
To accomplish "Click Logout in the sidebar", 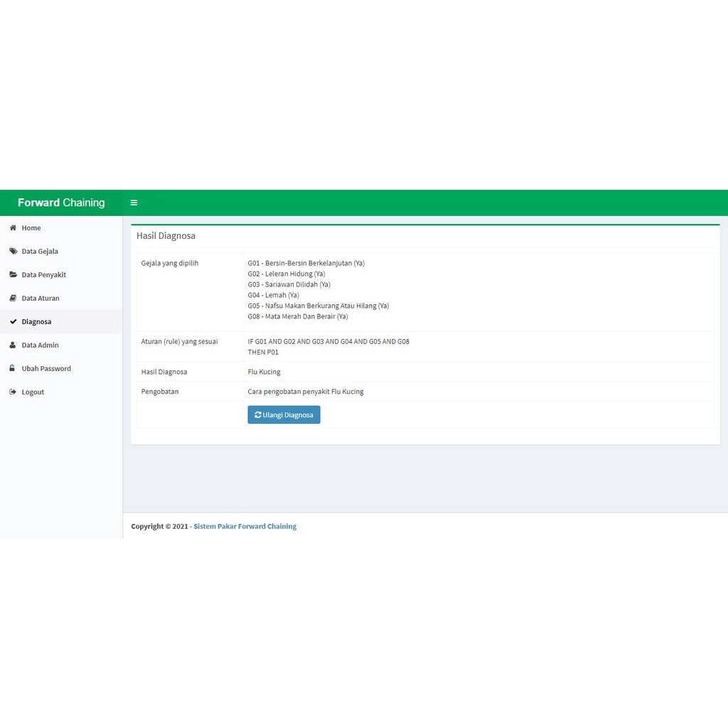I will (x=33, y=392).
